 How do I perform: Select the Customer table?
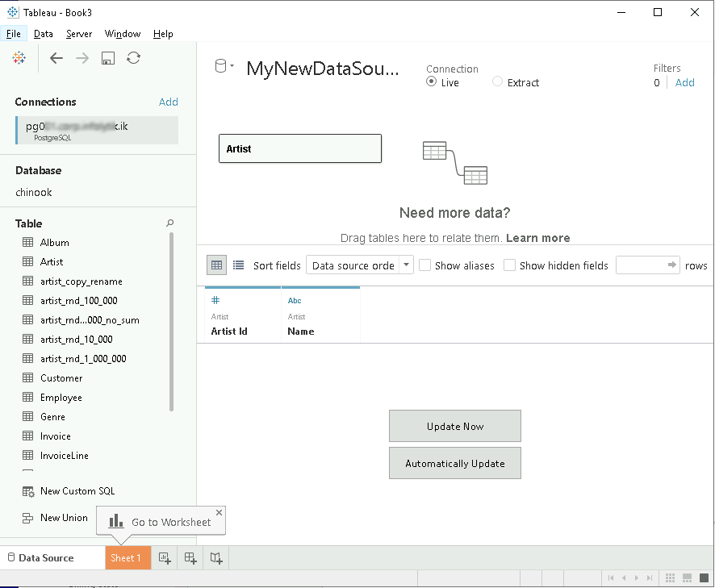(x=61, y=377)
